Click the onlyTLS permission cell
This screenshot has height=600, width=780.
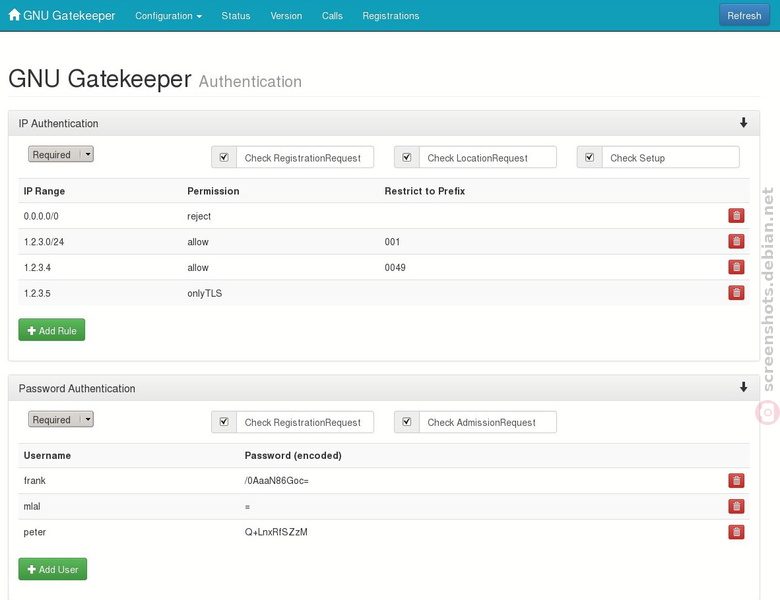coord(204,293)
